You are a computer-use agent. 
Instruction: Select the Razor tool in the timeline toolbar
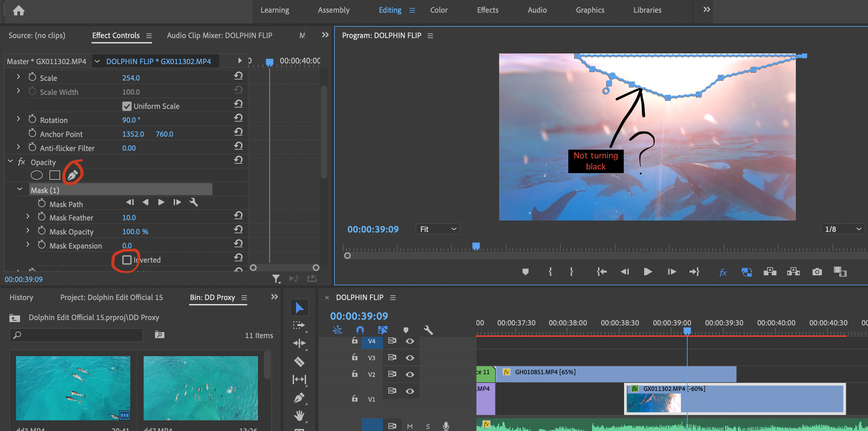tap(299, 362)
